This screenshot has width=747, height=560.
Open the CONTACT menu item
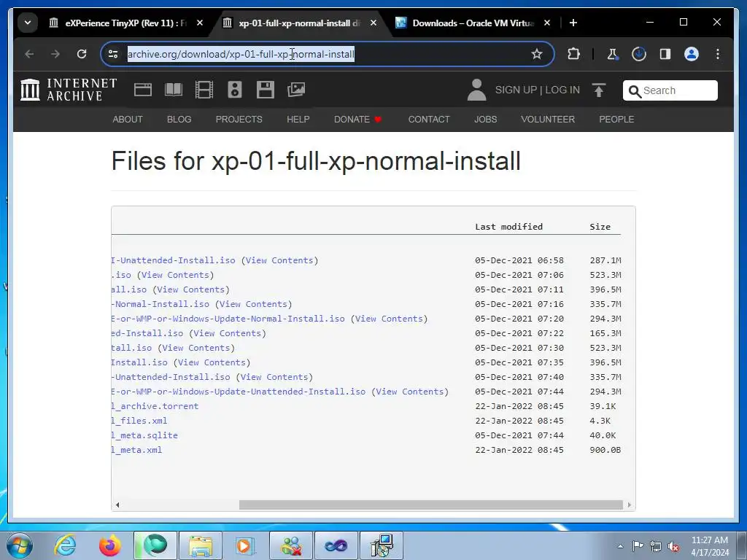[x=429, y=119]
